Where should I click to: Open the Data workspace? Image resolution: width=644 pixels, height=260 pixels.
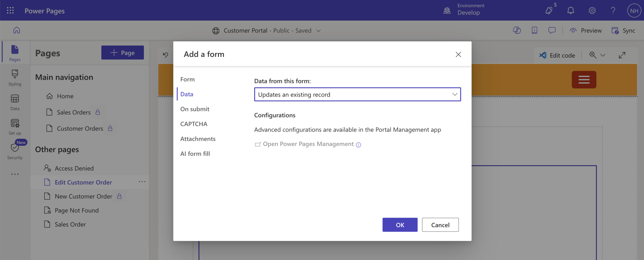point(15,102)
